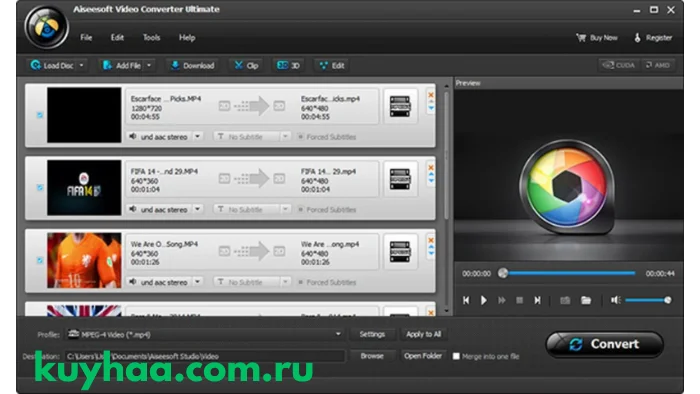Viewport: 700px width, 394px height.
Task: Click the Download toolbar button
Action: pos(193,66)
